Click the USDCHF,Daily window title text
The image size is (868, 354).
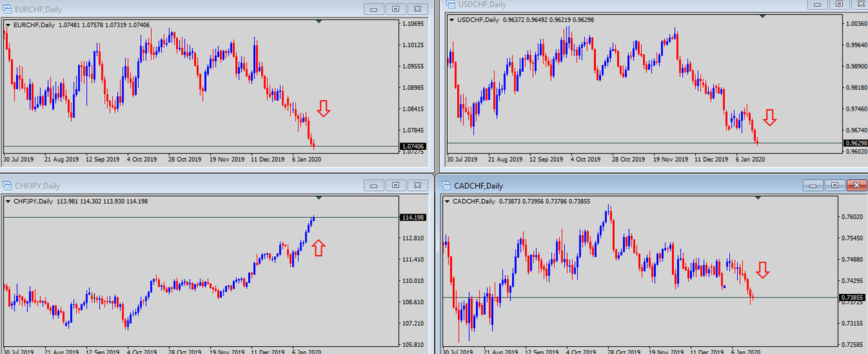pos(483,4)
